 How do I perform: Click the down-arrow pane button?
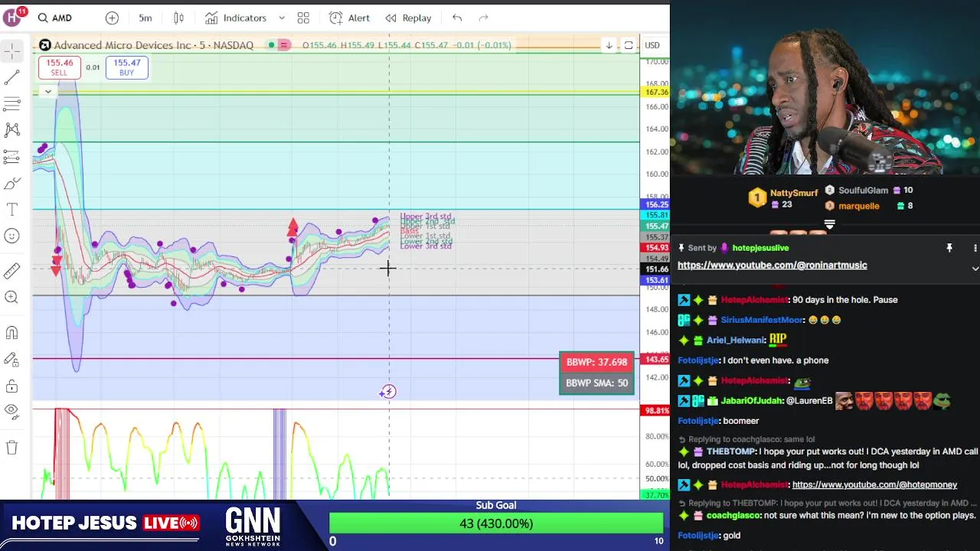coord(609,45)
